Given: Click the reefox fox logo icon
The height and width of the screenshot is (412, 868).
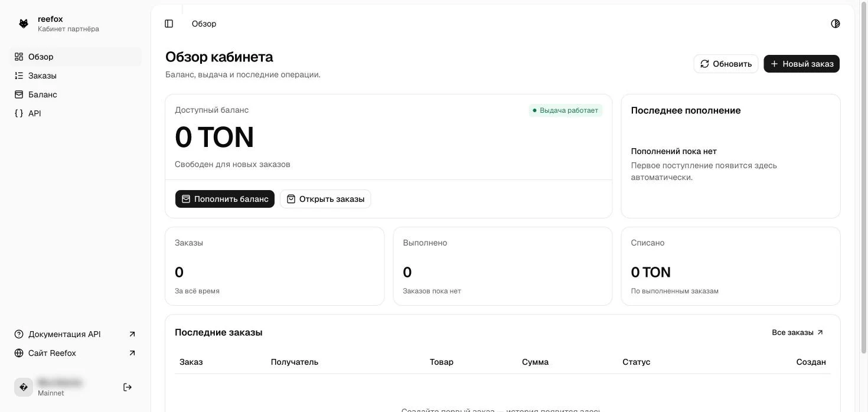Looking at the screenshot, I should [24, 24].
